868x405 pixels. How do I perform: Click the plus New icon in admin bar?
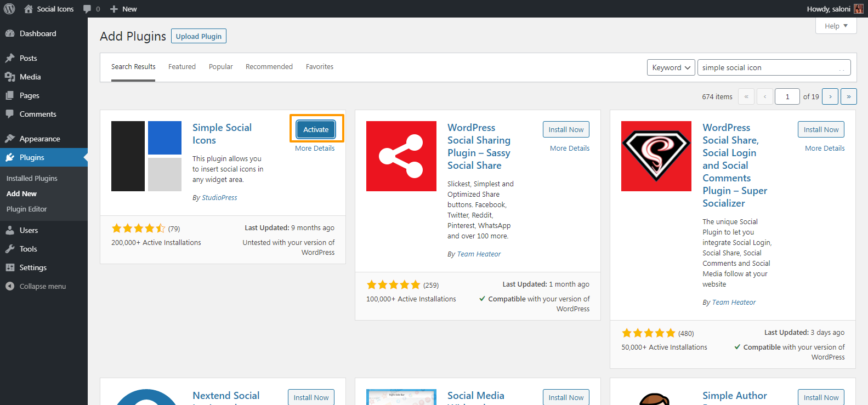click(114, 9)
